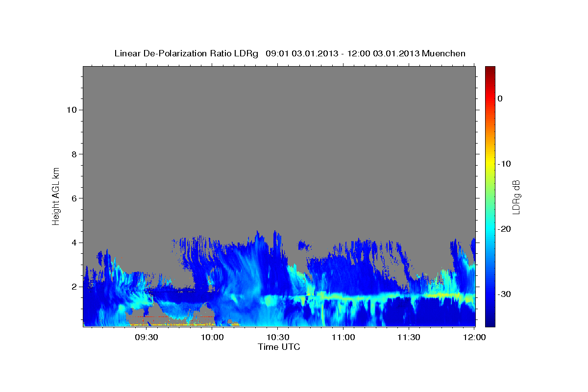This screenshot has width=588, height=392.
Task: Click the 11:00 time tick label
Action: click(343, 337)
